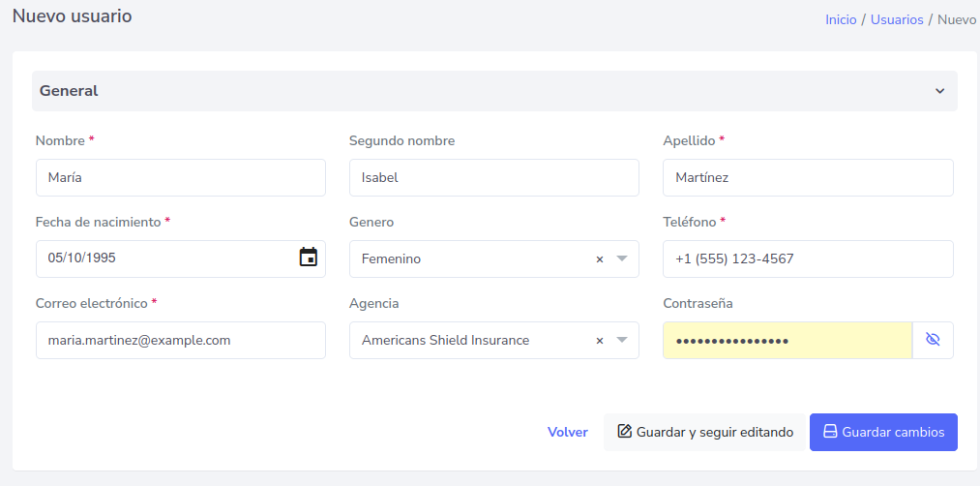Click the Correo electrónico field

[180, 341]
